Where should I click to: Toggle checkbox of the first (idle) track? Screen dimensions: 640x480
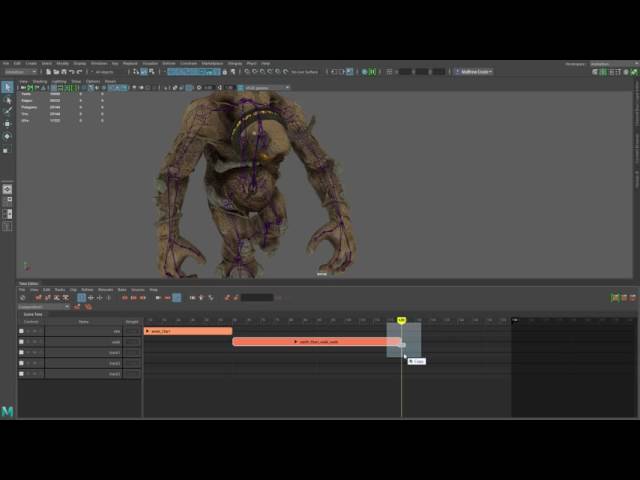tap(21, 331)
